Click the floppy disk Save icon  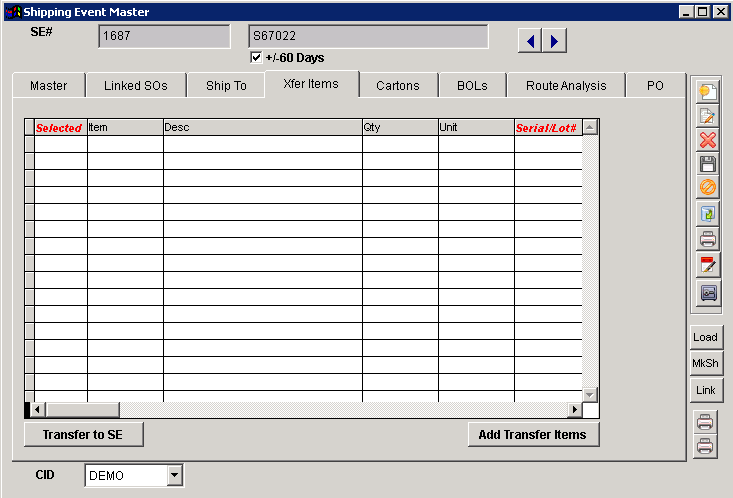pyautogui.click(x=707, y=164)
